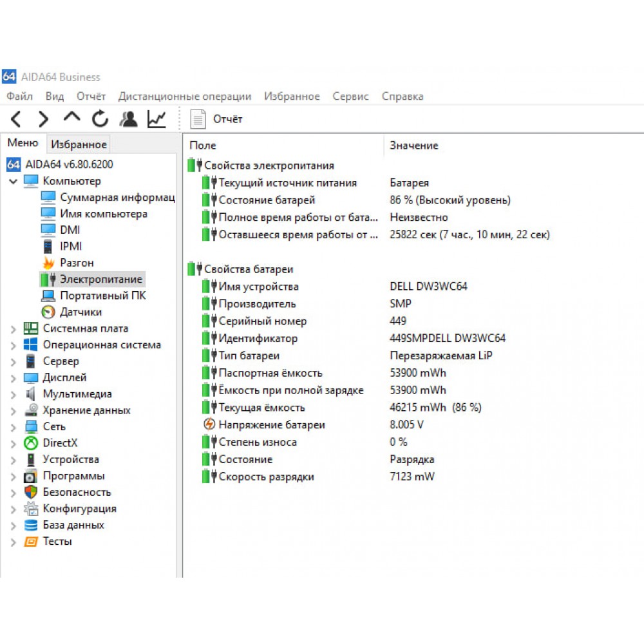Click the Отчёт toolbar button label
The width and height of the screenshot is (644, 644).
click(228, 119)
